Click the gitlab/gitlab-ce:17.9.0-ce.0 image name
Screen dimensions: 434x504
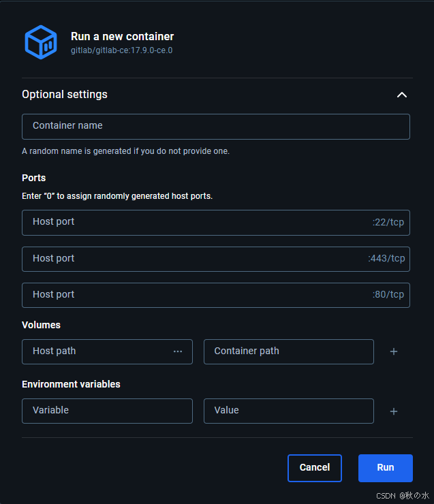[121, 50]
